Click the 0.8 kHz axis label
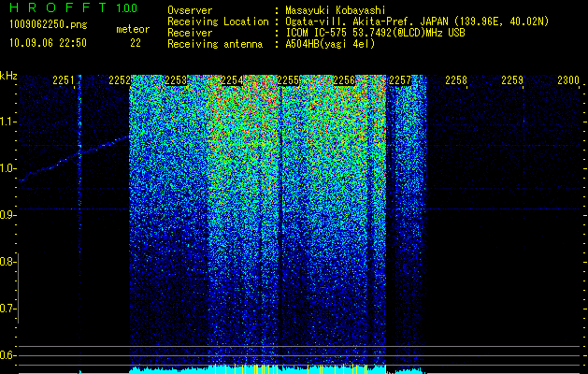The image size is (588, 374). [7, 262]
